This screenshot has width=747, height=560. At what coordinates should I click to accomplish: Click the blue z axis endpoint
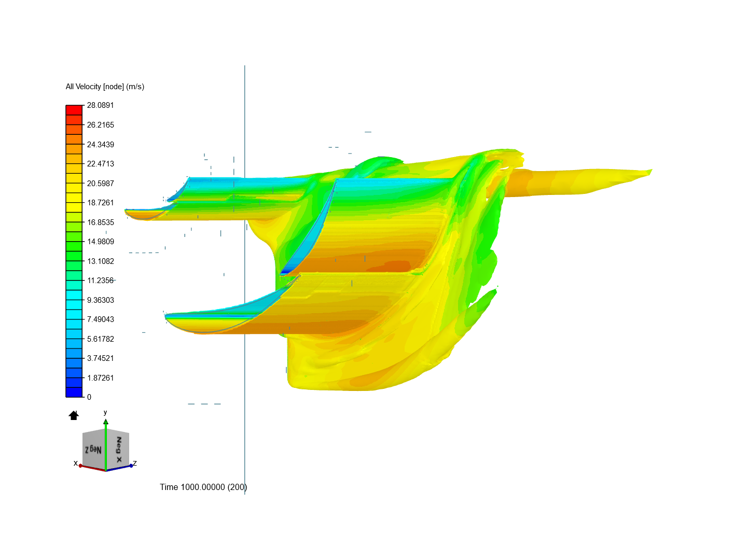pyautogui.click(x=131, y=466)
